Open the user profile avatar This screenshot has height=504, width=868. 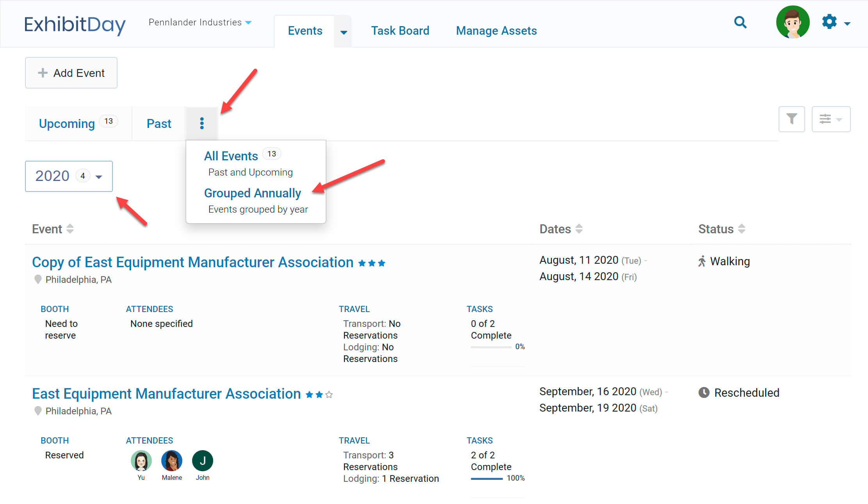793,22
